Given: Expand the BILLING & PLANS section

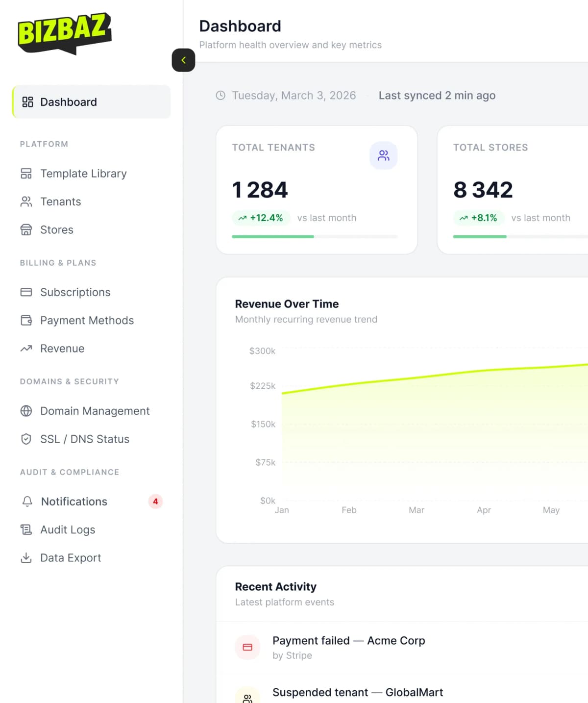Looking at the screenshot, I should [x=58, y=263].
